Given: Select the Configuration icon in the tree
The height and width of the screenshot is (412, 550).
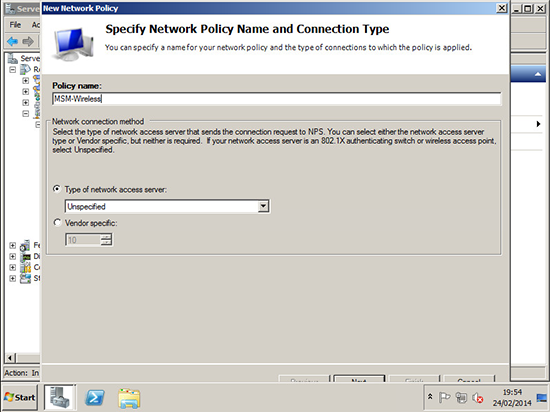Looking at the screenshot, I should point(25,268).
